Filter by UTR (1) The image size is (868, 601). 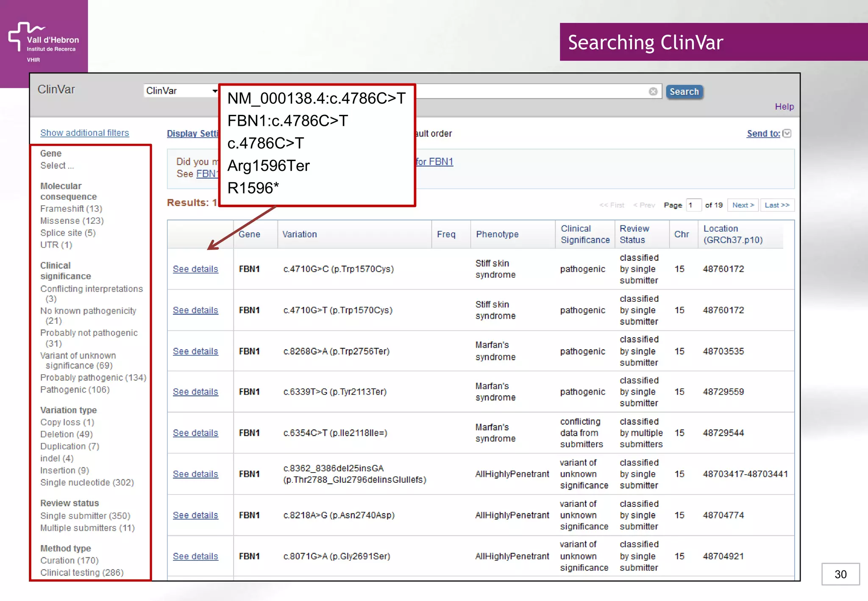(56, 245)
